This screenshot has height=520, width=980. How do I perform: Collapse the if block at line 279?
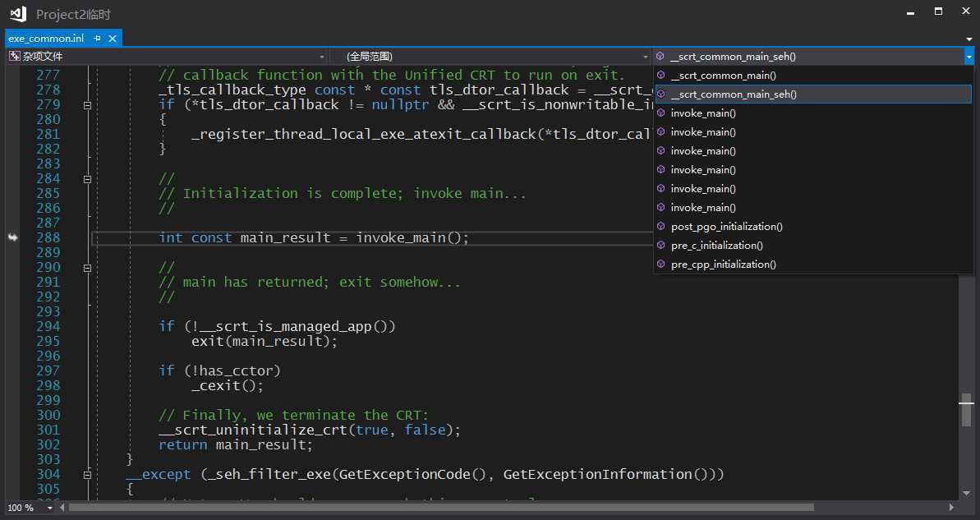pyautogui.click(x=88, y=105)
